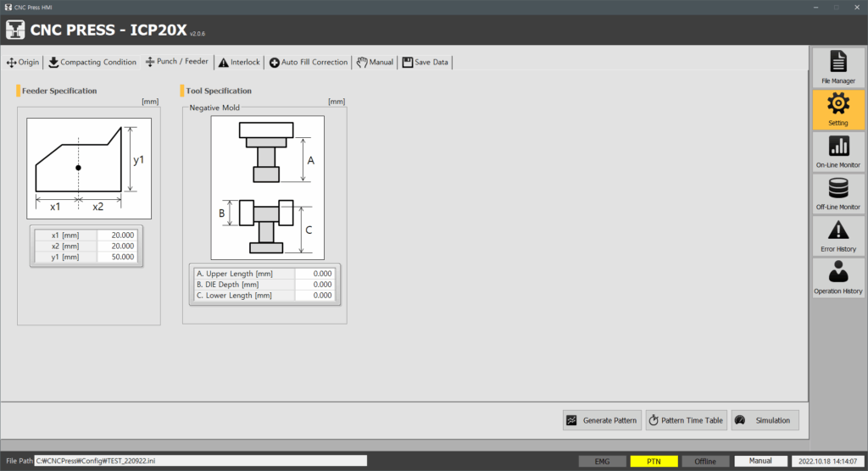Click the CNC Press logo icon

click(15, 30)
